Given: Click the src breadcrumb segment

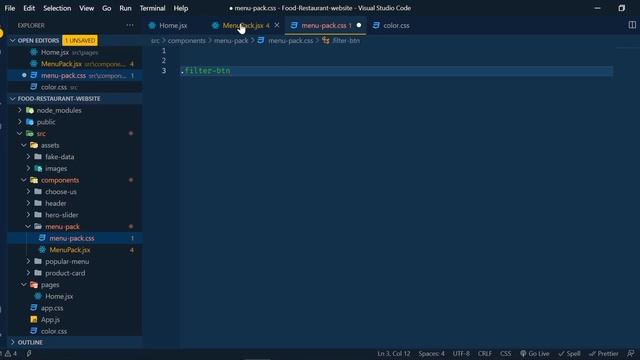Looking at the screenshot, I should (155, 40).
